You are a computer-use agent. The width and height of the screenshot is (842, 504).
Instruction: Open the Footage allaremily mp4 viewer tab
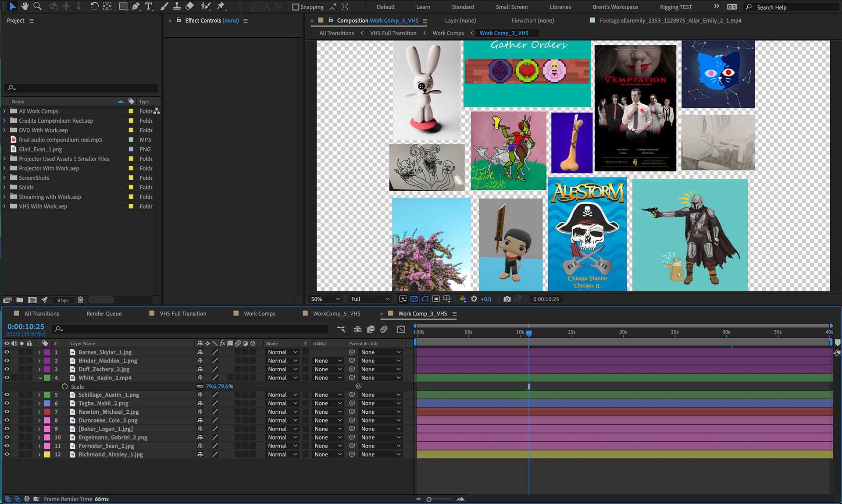click(670, 21)
